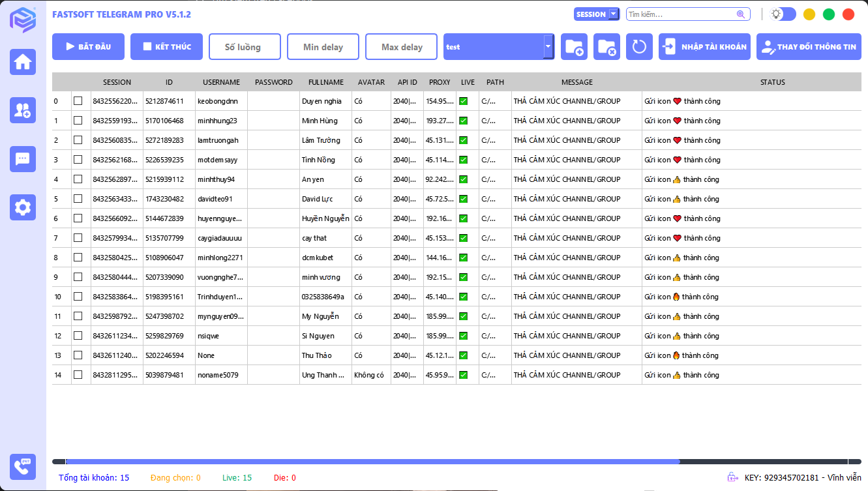This screenshot has width=868, height=491.
Task: Open the messages panel from the sidebar
Action: 23,158
